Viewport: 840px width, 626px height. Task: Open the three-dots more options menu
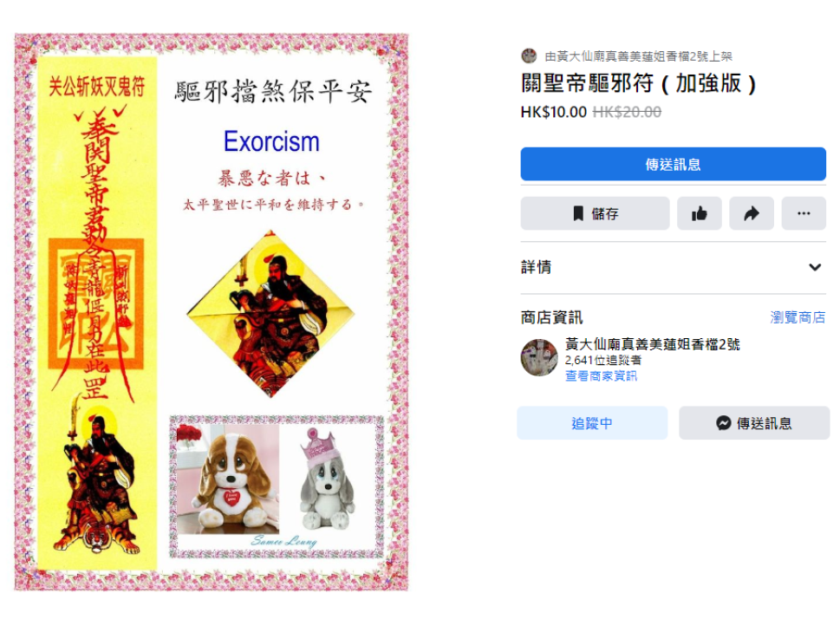point(804,213)
